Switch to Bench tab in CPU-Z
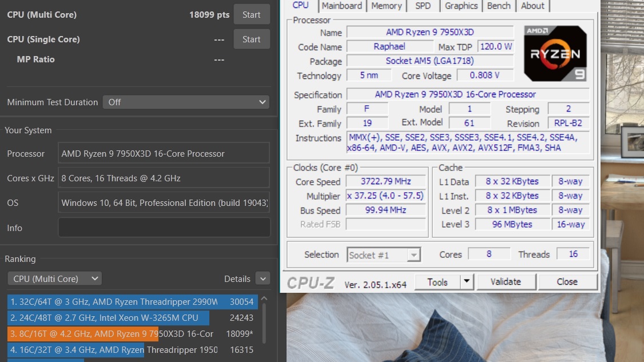644x362 pixels. coord(499,6)
